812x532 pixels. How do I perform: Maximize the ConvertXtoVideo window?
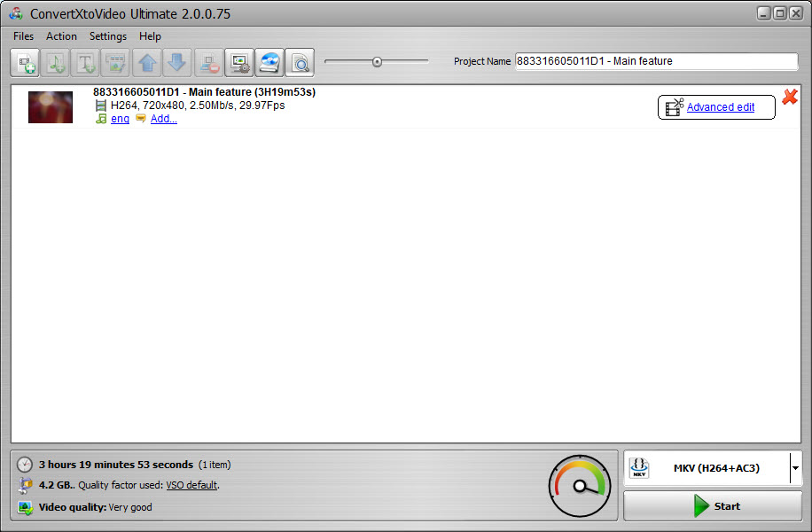pyautogui.click(x=780, y=13)
